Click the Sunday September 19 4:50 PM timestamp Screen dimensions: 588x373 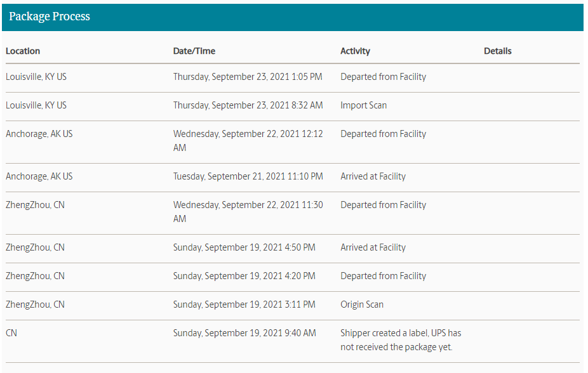click(x=244, y=247)
